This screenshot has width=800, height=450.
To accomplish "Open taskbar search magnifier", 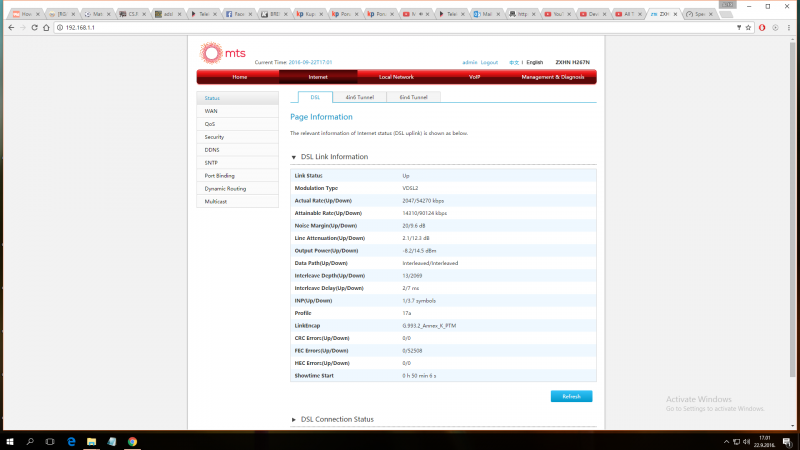I will click(x=30, y=441).
